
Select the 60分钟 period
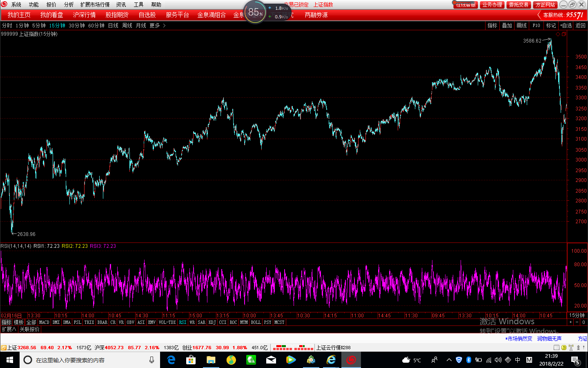96,25
